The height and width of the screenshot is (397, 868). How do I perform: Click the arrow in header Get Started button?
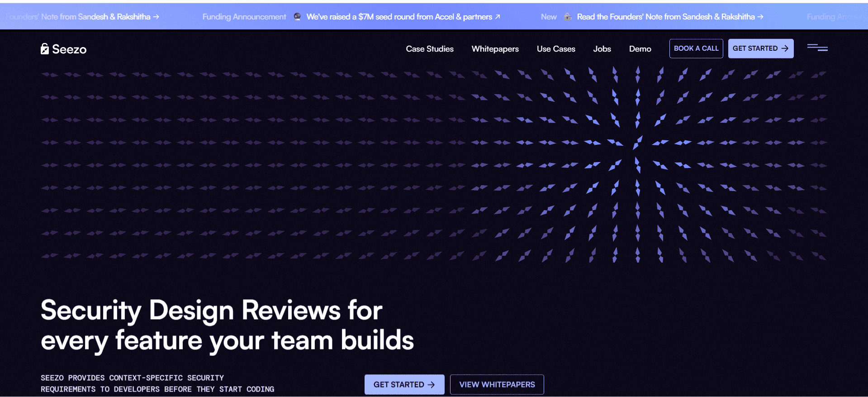pos(785,48)
